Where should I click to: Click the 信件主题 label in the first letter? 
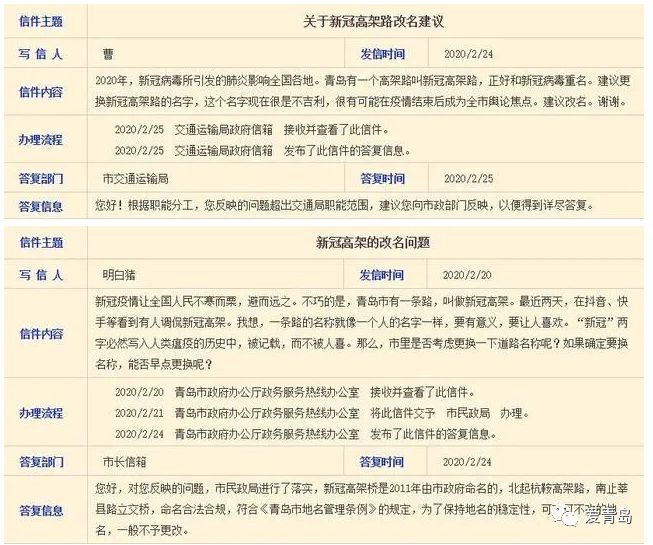[x=41, y=21]
